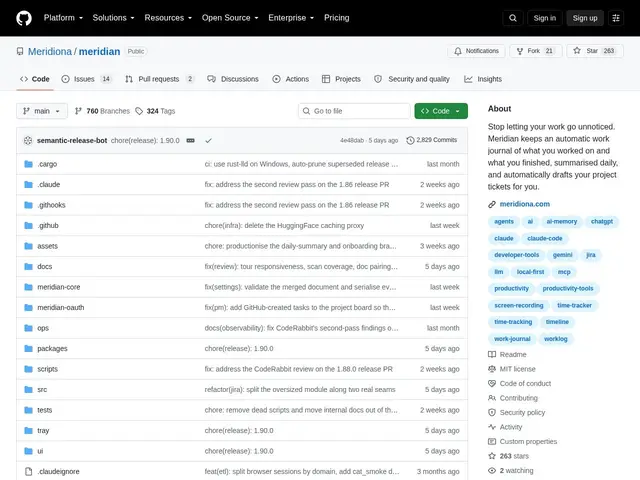Screen dimensions: 640x480
Task: Open the meridiona.com website link
Action: point(524,204)
